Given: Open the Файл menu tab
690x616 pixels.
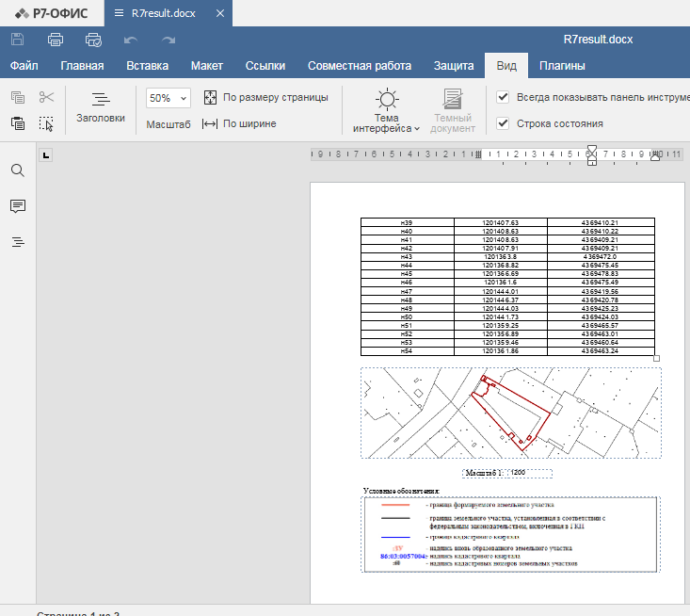Looking at the screenshot, I should click(x=24, y=66).
